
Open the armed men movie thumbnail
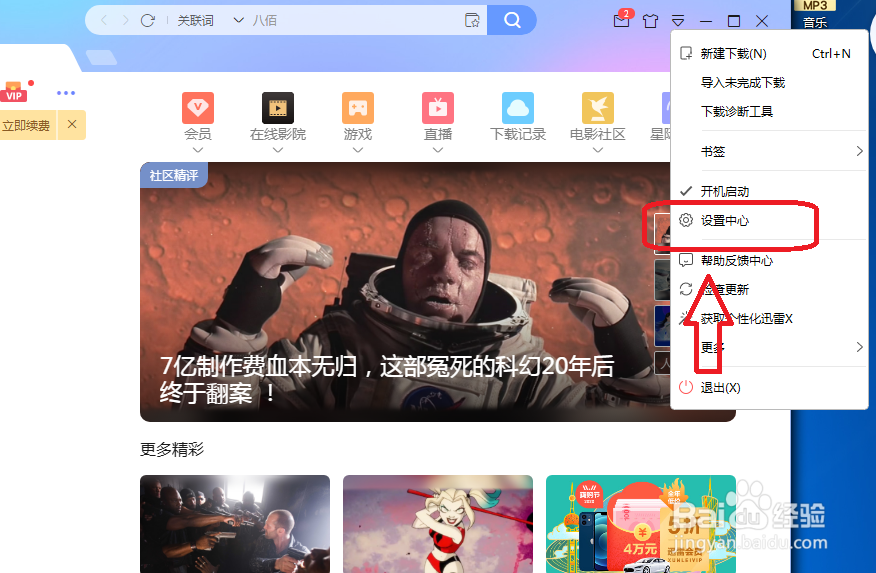point(235,524)
